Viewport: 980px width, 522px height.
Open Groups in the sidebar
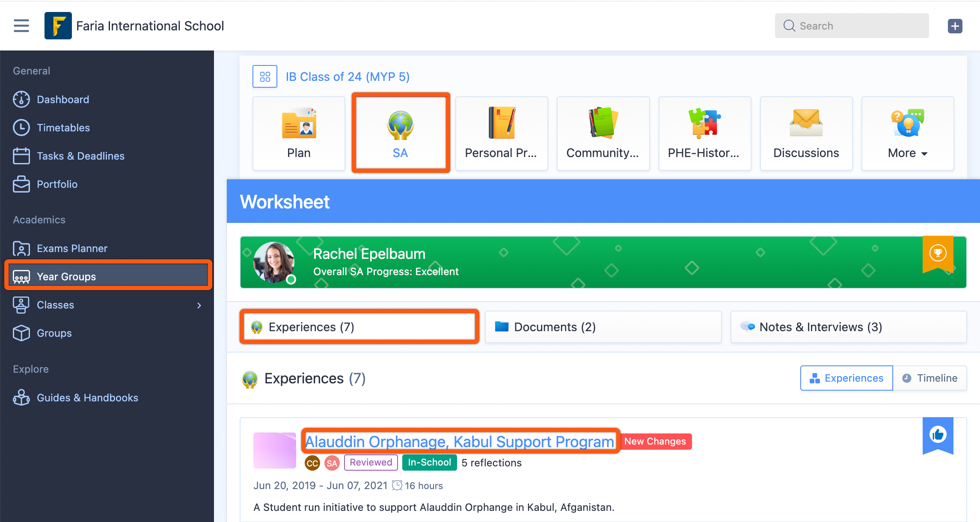point(54,333)
